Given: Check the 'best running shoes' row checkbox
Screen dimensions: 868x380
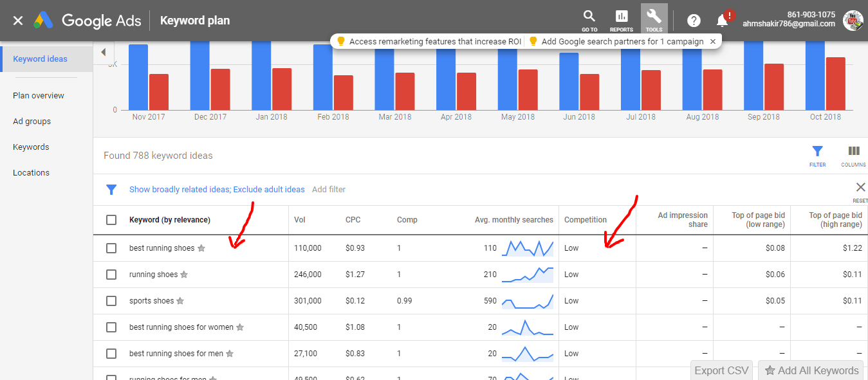Looking at the screenshot, I should click(x=111, y=248).
